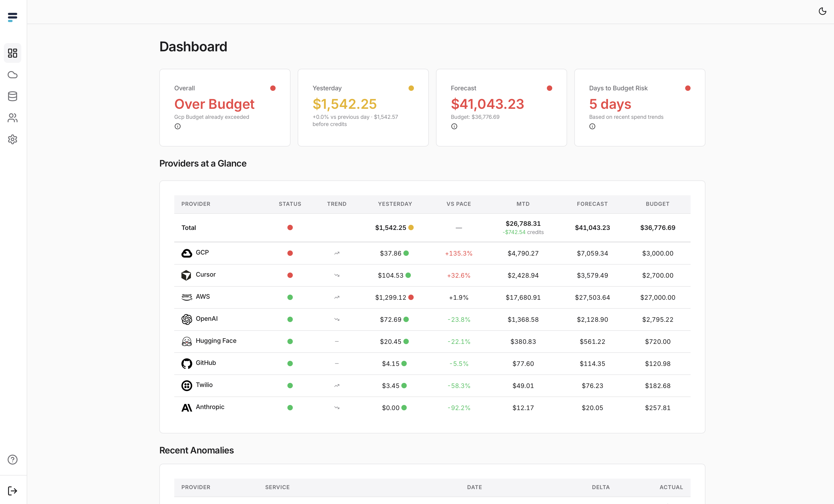Open Settings via the gear icon

point(13,139)
